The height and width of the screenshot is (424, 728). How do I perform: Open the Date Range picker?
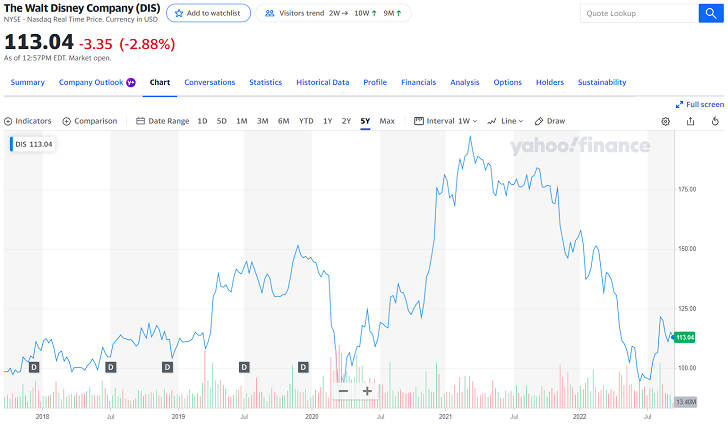click(x=162, y=121)
